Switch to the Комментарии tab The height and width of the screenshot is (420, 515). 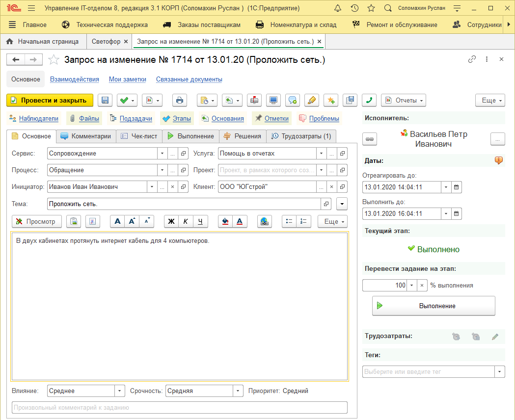pyautogui.click(x=86, y=136)
